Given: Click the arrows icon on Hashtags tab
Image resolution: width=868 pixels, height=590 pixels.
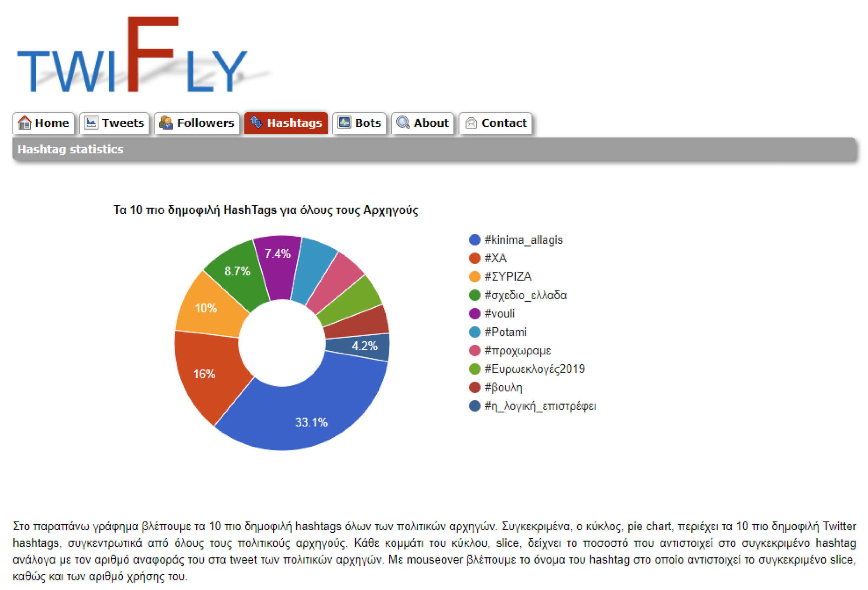Looking at the screenshot, I should [x=256, y=122].
